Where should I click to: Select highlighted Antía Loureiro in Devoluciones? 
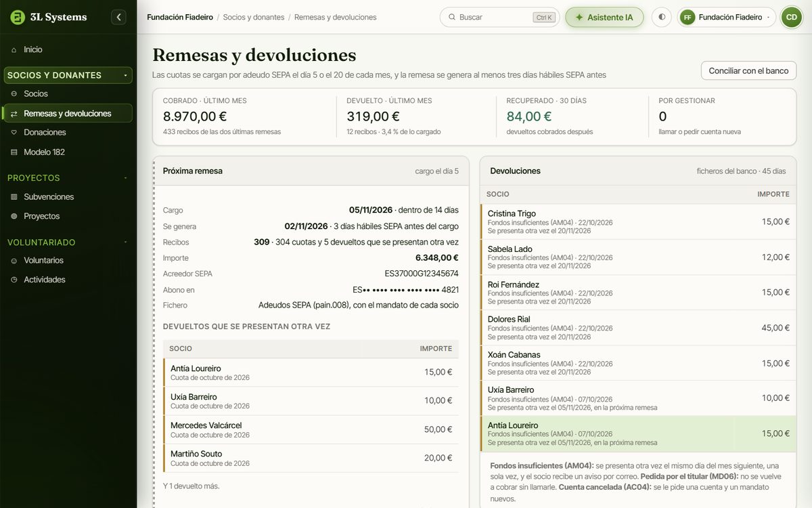(638, 433)
